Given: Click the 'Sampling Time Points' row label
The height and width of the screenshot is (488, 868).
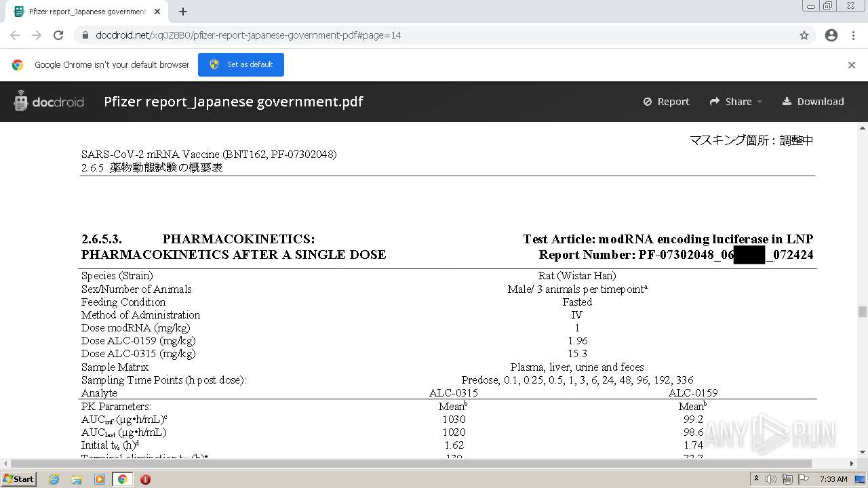Looking at the screenshot, I should tap(163, 380).
